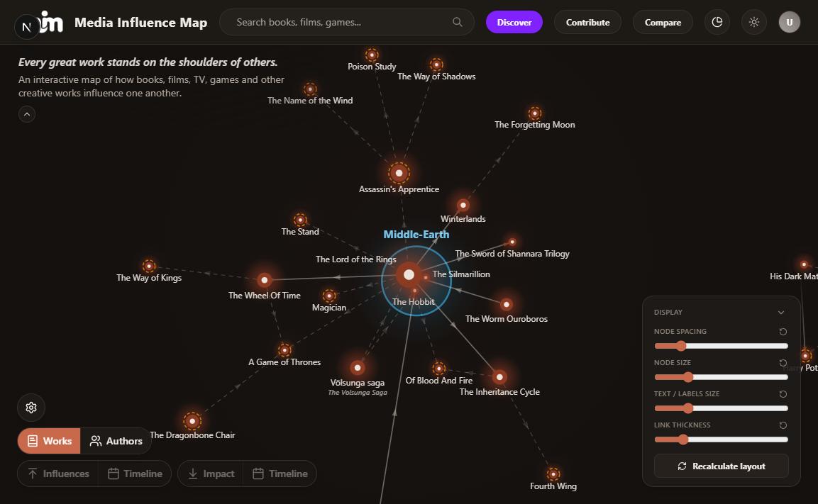Select Of Blood And Fire node
Screen dimensions: 818x504
tap(438, 369)
